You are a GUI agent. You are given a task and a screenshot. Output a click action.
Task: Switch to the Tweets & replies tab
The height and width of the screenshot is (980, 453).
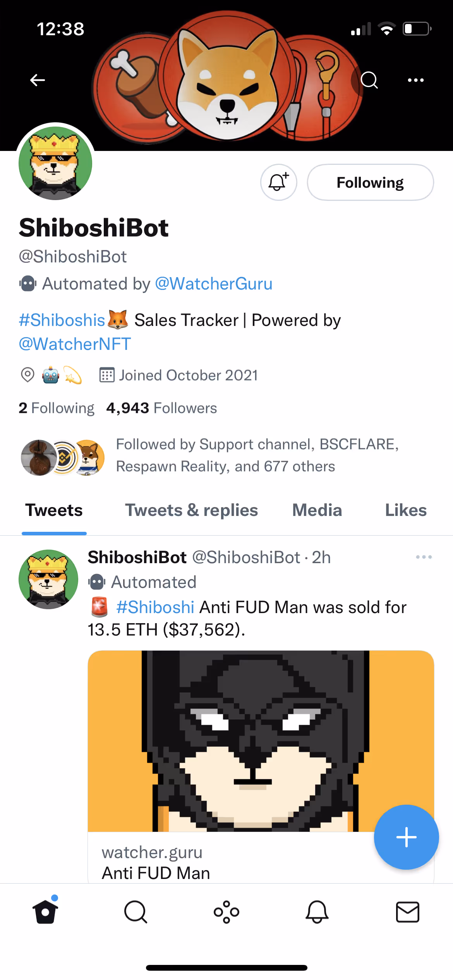pyautogui.click(x=191, y=510)
